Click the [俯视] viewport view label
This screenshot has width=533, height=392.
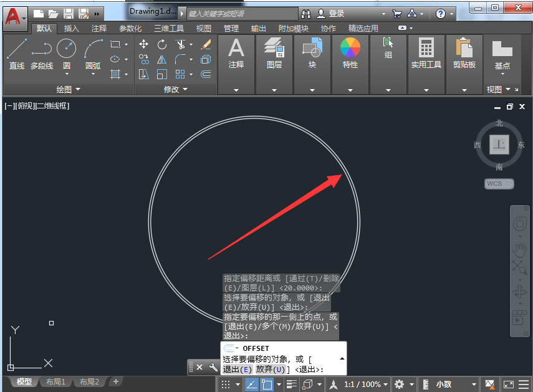26,106
